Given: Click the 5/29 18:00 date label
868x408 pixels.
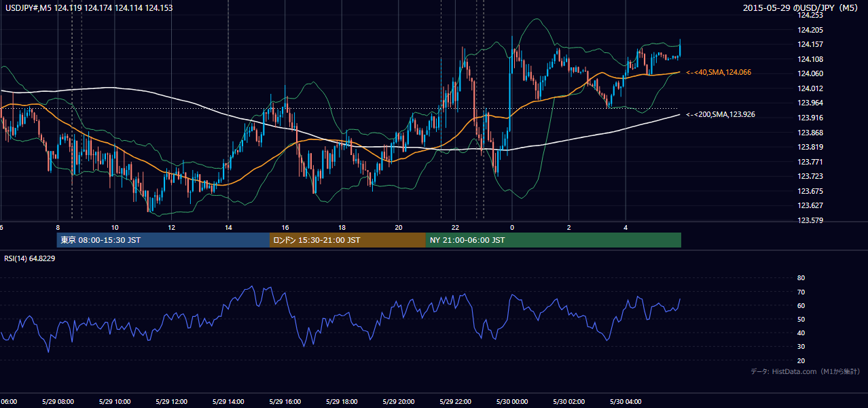Looking at the screenshot, I should click(342, 401).
